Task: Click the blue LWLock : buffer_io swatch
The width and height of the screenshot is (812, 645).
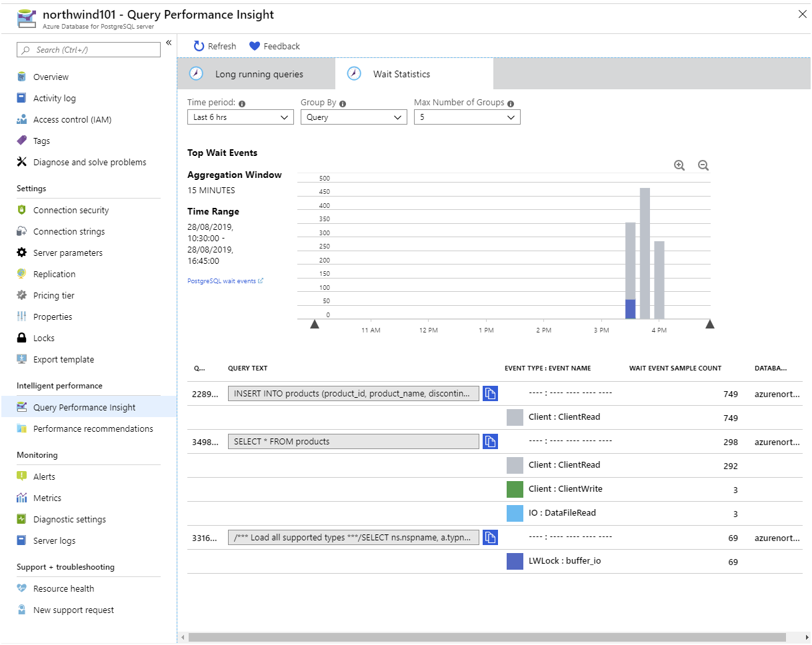Action: point(515,561)
